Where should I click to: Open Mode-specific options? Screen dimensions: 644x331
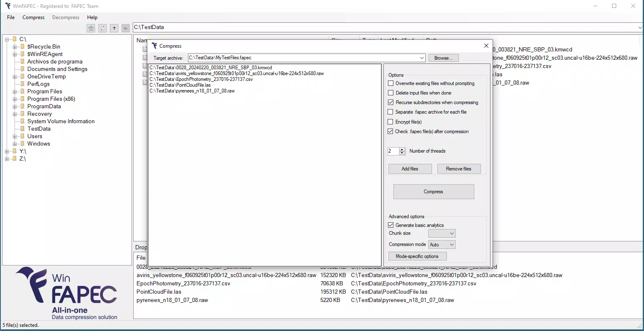(417, 256)
